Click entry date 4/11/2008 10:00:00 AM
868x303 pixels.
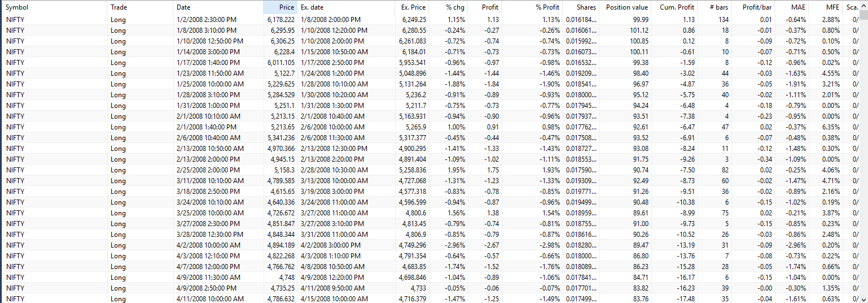coord(210,299)
